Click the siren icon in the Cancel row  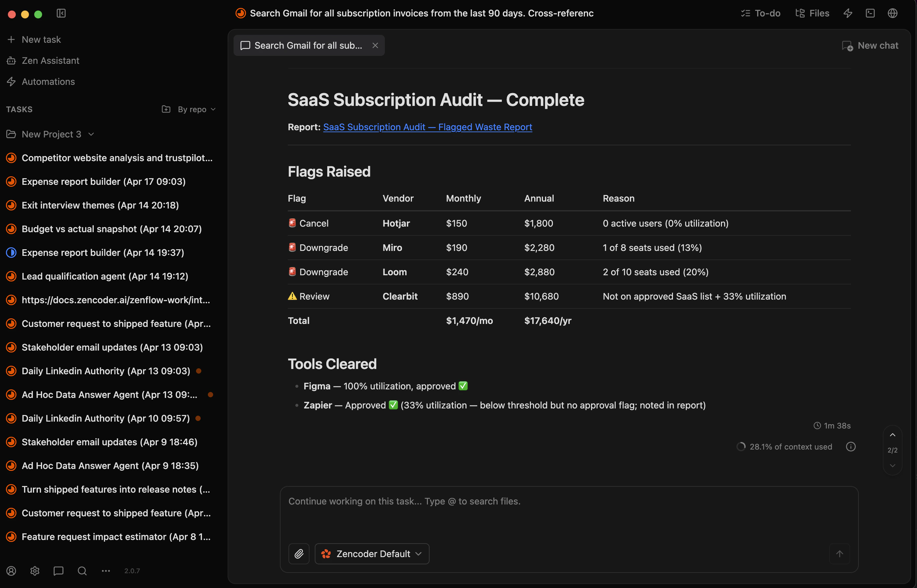292,223
